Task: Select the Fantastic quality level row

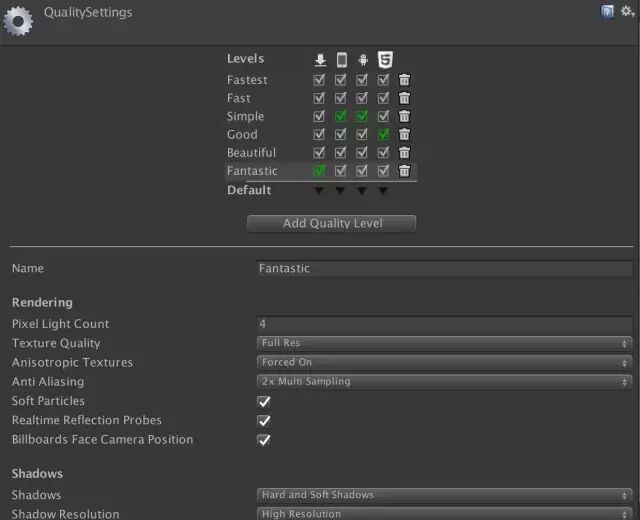Action: pyautogui.click(x=322, y=171)
